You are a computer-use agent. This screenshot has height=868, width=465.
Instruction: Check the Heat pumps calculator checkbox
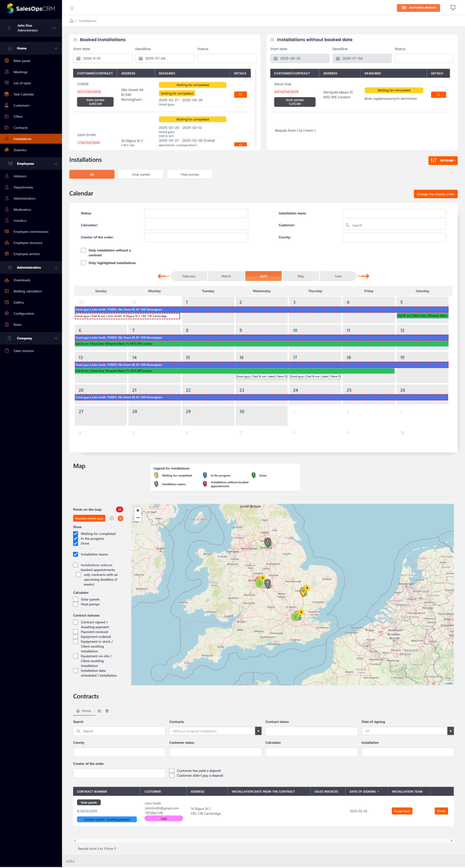(75, 604)
